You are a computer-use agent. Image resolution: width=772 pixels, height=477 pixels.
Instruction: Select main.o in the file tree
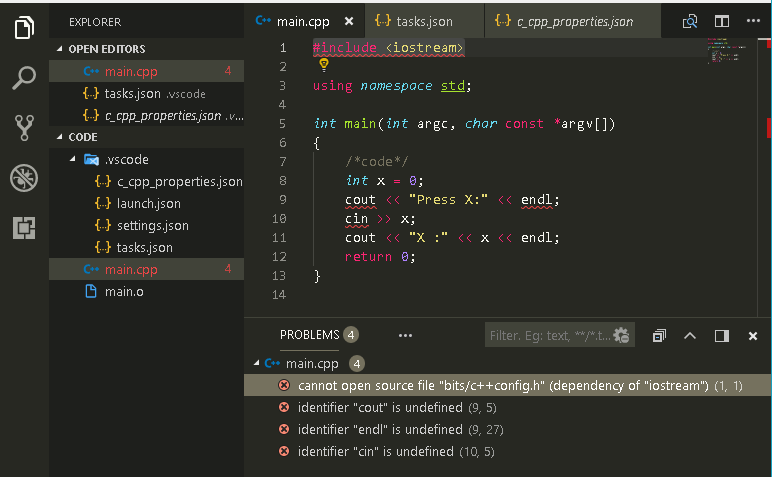147,291
